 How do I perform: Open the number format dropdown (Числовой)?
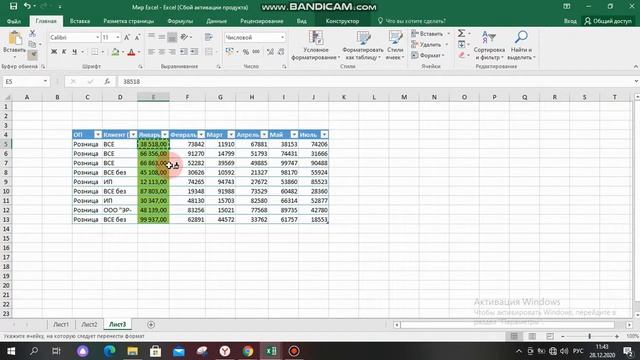[x=282, y=38]
